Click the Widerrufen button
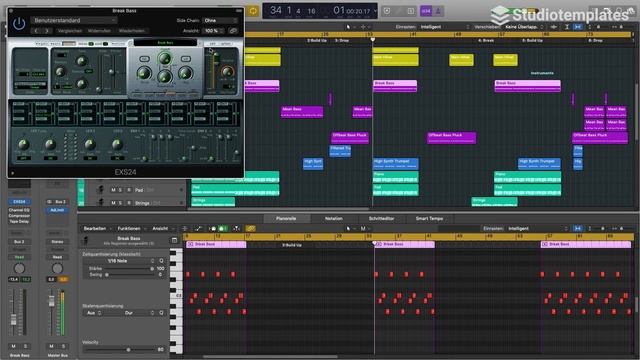 [99, 31]
